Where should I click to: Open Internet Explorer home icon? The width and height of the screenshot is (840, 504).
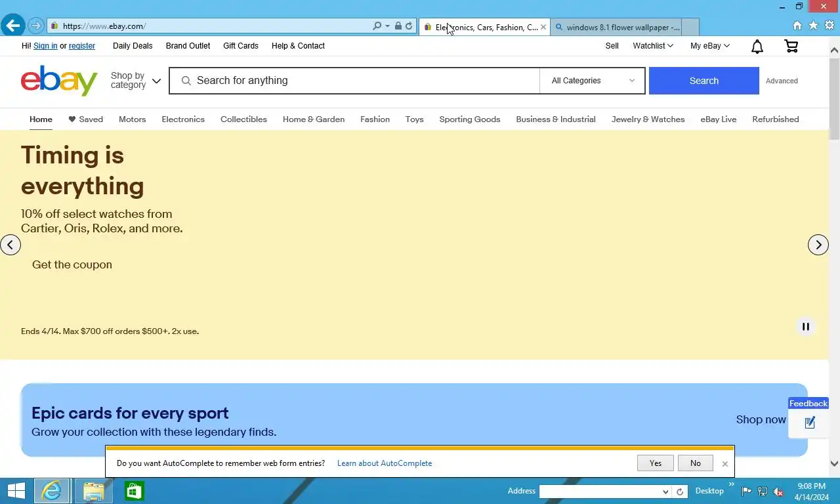click(797, 26)
